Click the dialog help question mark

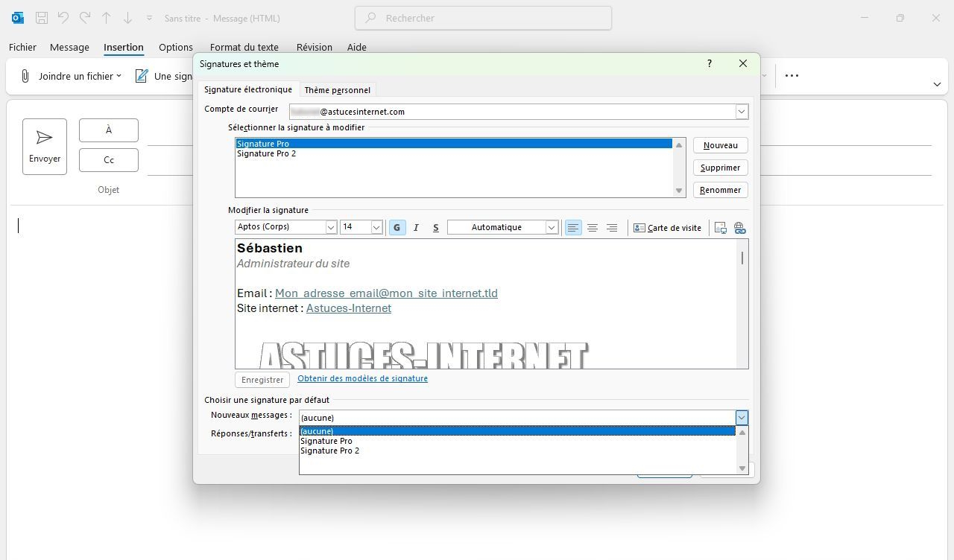710,63
